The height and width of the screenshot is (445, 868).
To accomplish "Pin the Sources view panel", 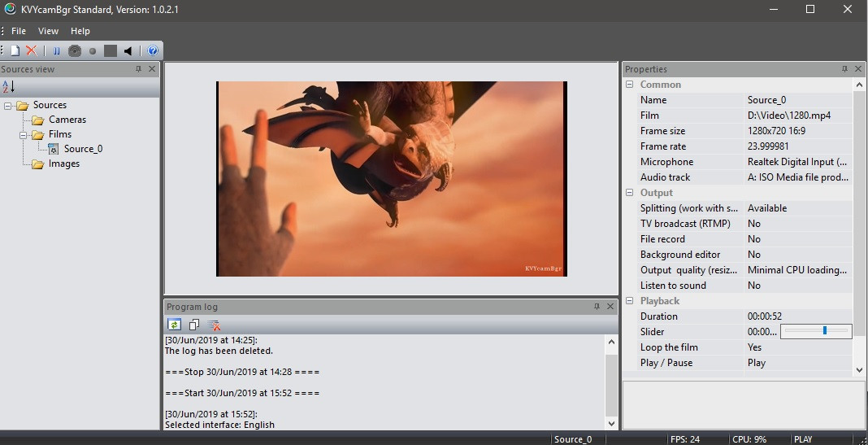I will 138,69.
